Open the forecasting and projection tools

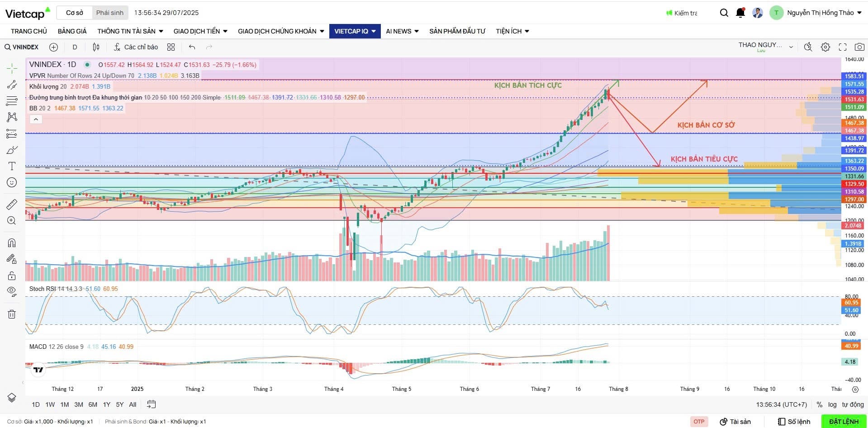tap(12, 133)
